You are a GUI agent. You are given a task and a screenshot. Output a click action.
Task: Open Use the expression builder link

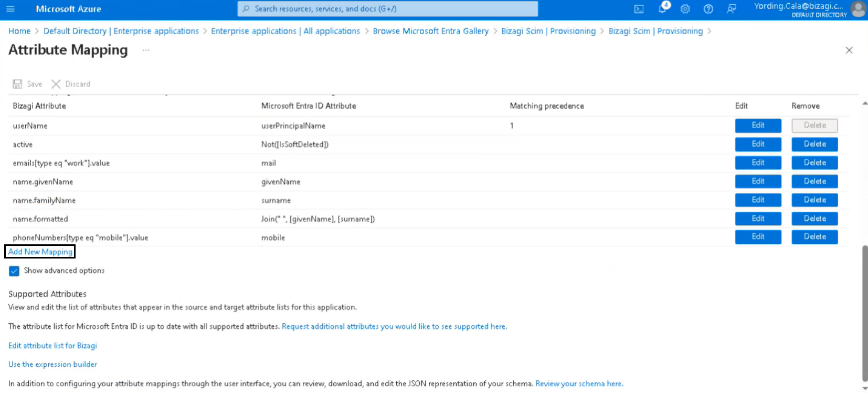coord(52,364)
